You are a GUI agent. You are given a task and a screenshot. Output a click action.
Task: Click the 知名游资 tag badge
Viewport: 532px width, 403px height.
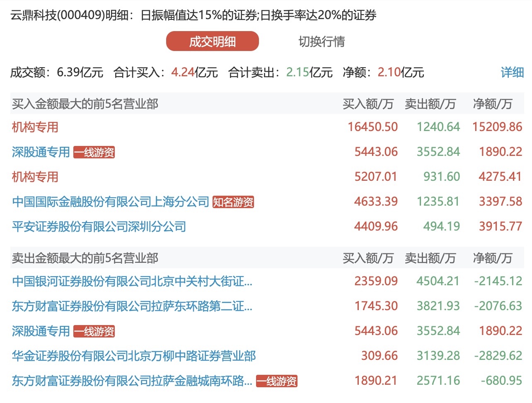point(233,202)
